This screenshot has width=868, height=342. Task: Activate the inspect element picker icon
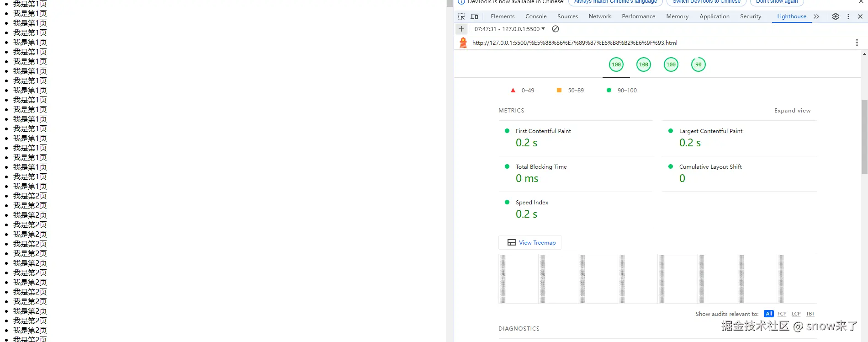[461, 16]
